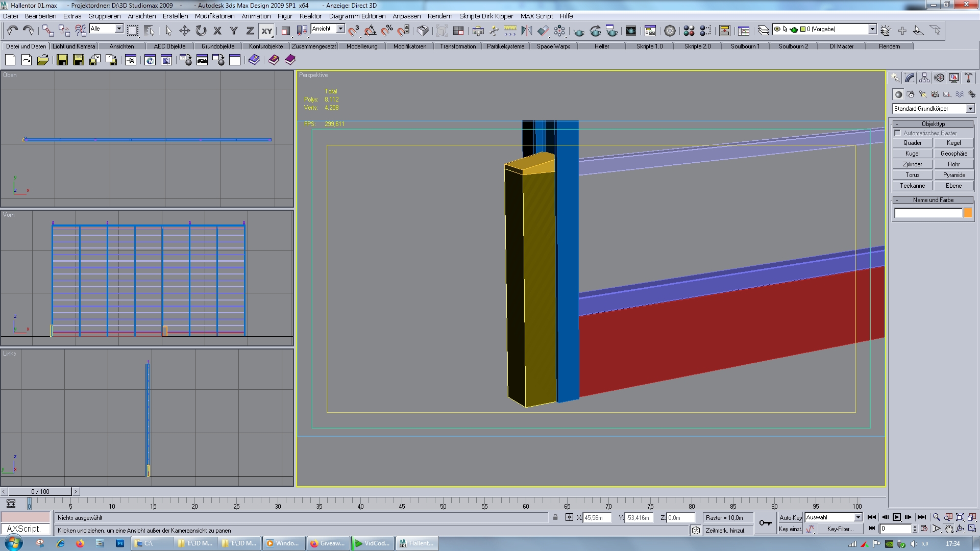Open the Material Editor spheres icon
The height and width of the screenshot is (551, 980).
point(689,31)
